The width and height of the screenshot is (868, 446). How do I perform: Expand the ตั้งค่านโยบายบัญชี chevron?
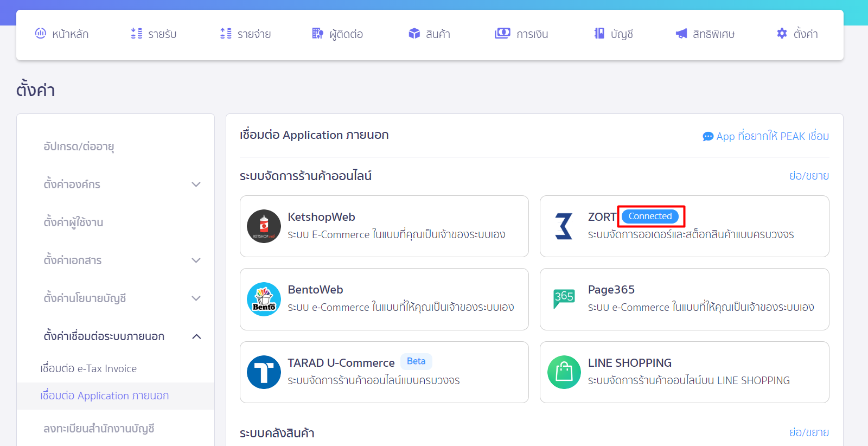pyautogui.click(x=196, y=298)
